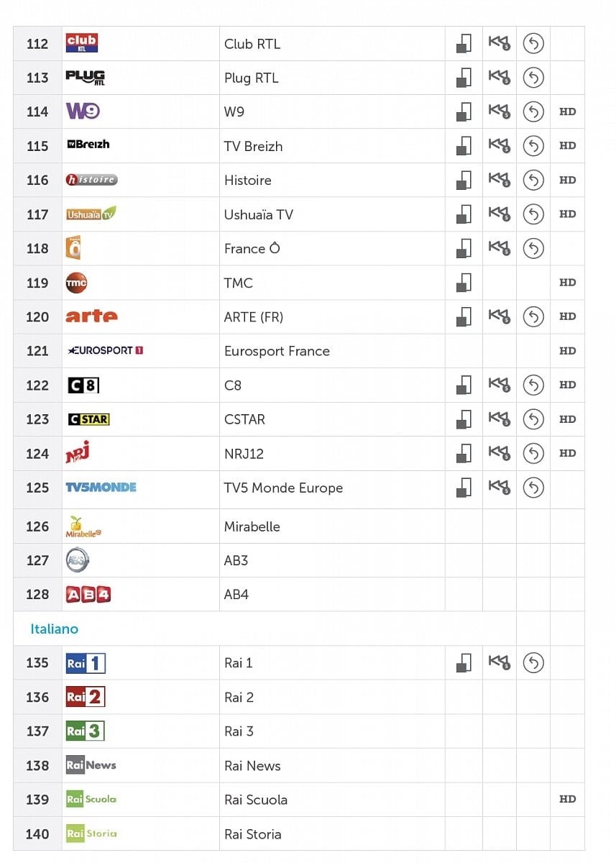This screenshot has height=863, width=616.
Task: Click the rewind icon in the Histoire row
Action: pyautogui.click(x=499, y=180)
